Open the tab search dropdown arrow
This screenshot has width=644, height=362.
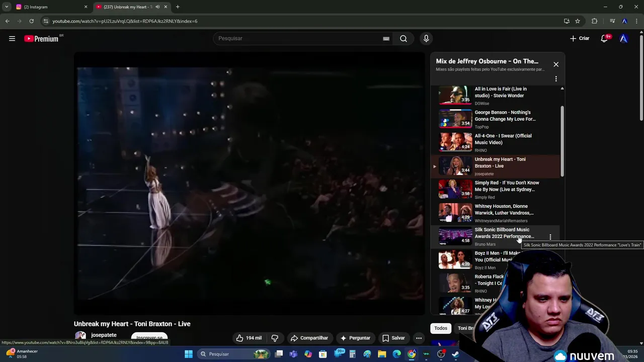[x=7, y=7]
